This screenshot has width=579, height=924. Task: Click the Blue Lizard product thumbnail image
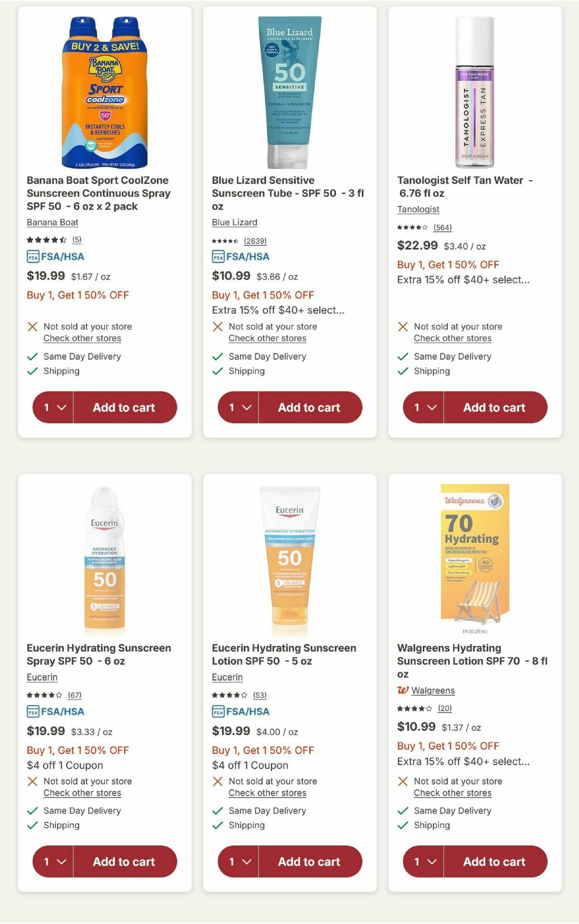pos(289,87)
